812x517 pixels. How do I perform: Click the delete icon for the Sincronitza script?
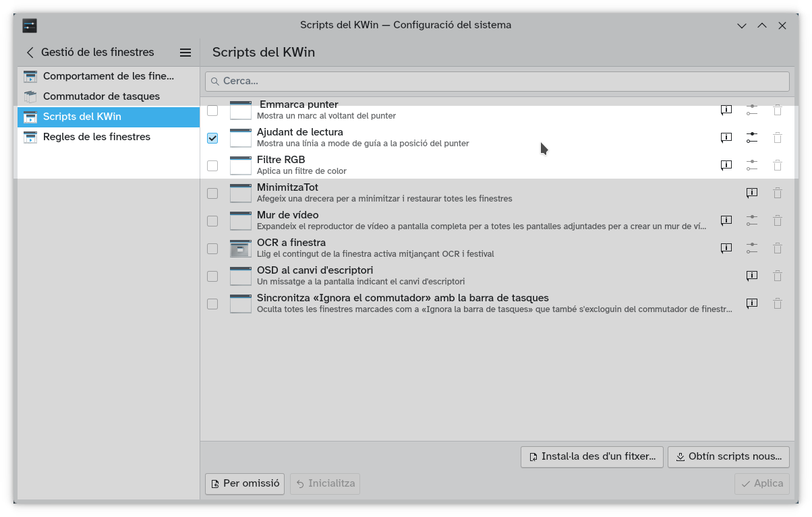coord(778,303)
